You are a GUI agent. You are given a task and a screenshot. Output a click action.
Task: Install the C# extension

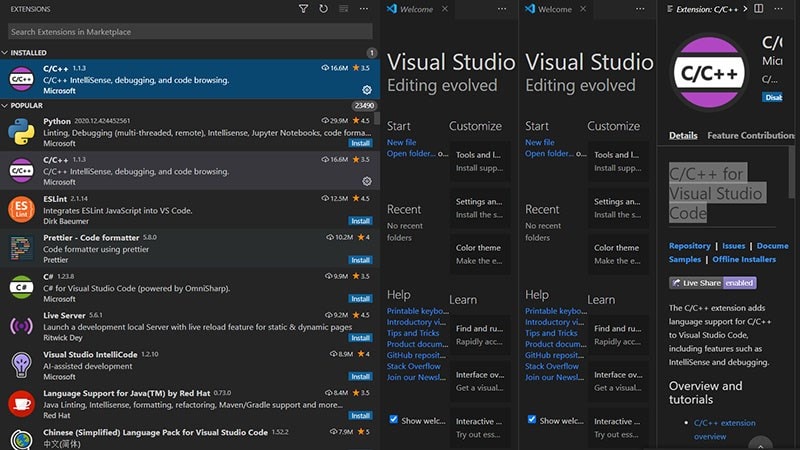click(360, 299)
